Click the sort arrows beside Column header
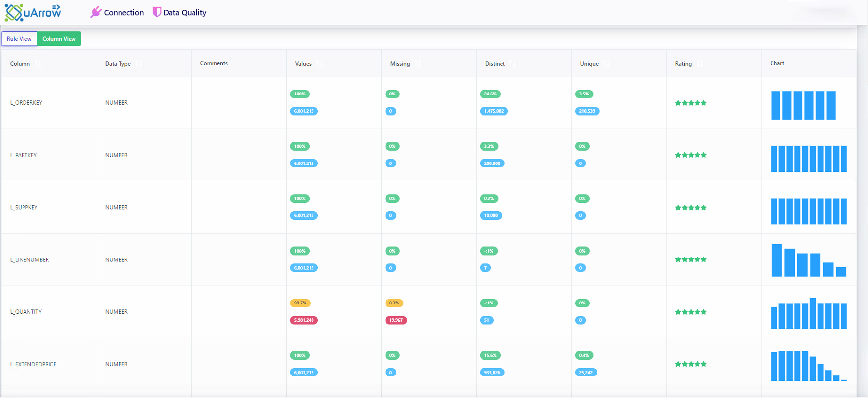 38,64
